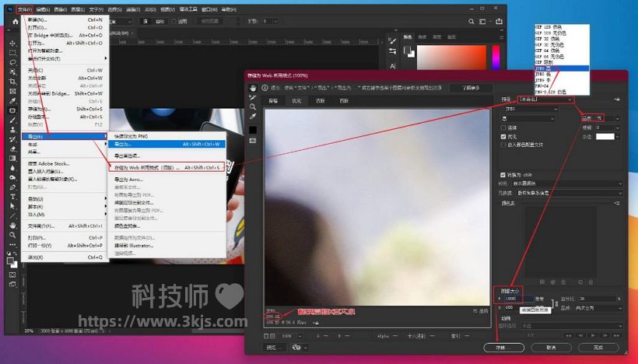Toggle slices visibility icon in Save for Web
Viewport: 638px width, 364px height.
click(x=253, y=141)
